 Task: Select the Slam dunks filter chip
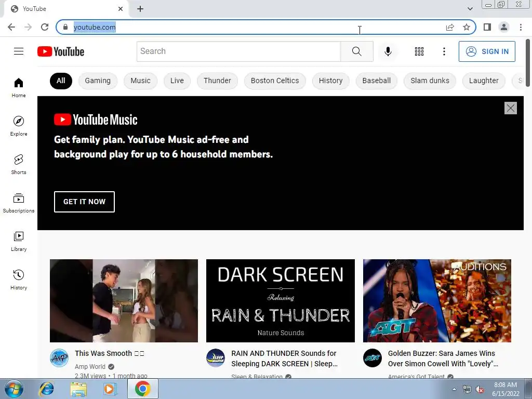click(x=430, y=81)
